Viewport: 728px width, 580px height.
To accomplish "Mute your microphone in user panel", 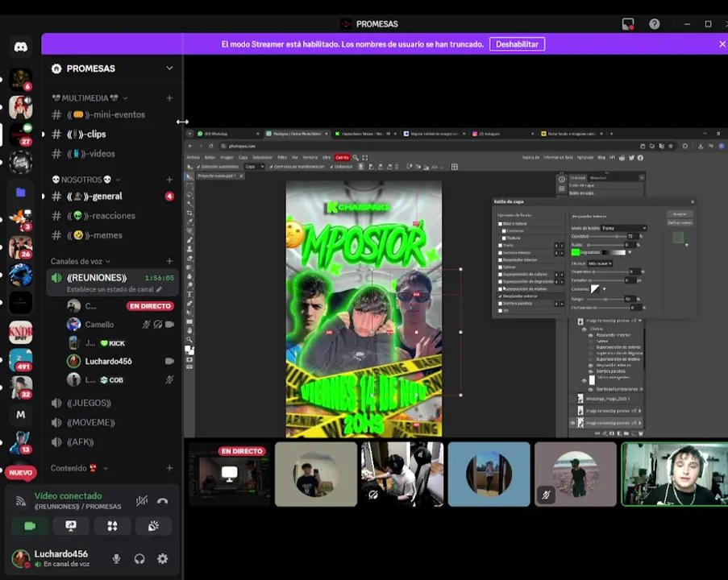I will (x=117, y=559).
